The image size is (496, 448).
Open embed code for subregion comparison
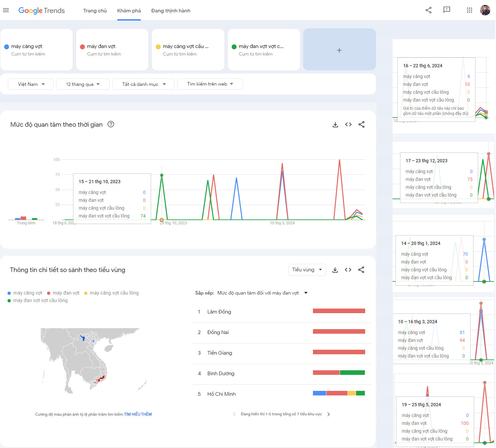(348, 270)
